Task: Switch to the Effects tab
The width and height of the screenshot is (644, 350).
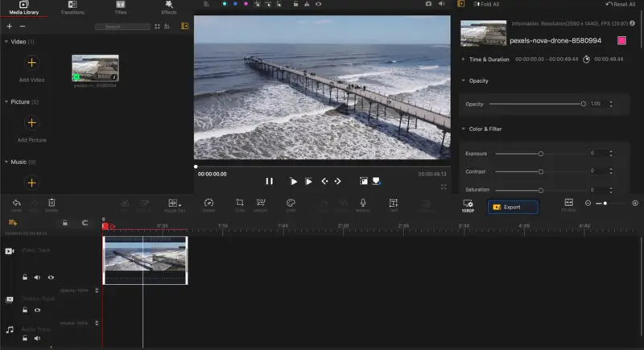Action: click(x=169, y=8)
